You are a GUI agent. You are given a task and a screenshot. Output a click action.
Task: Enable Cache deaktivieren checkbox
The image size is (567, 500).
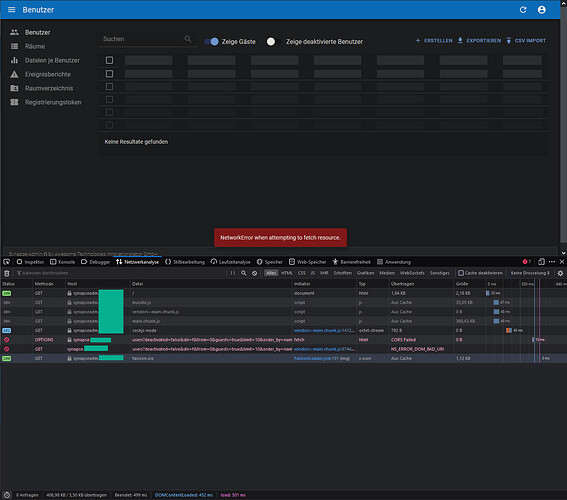(461, 273)
